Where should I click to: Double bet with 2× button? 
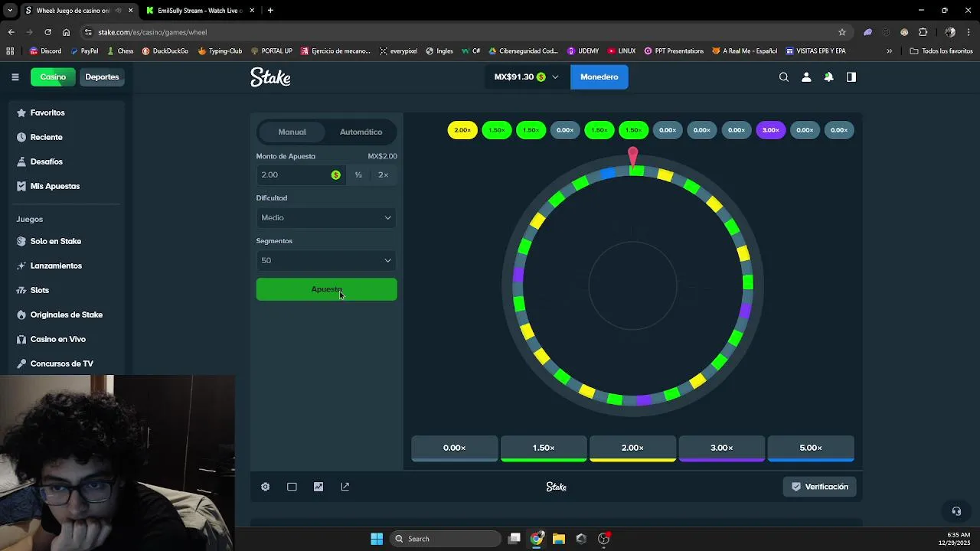[x=384, y=174]
